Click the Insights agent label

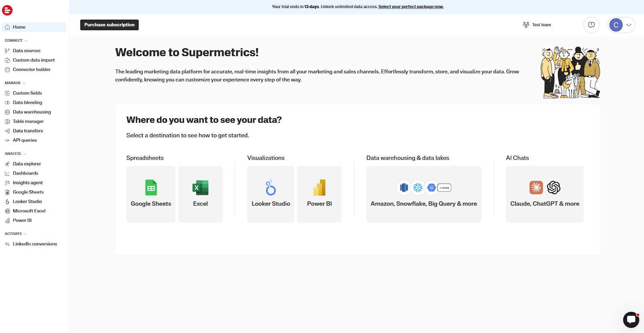[28, 183]
